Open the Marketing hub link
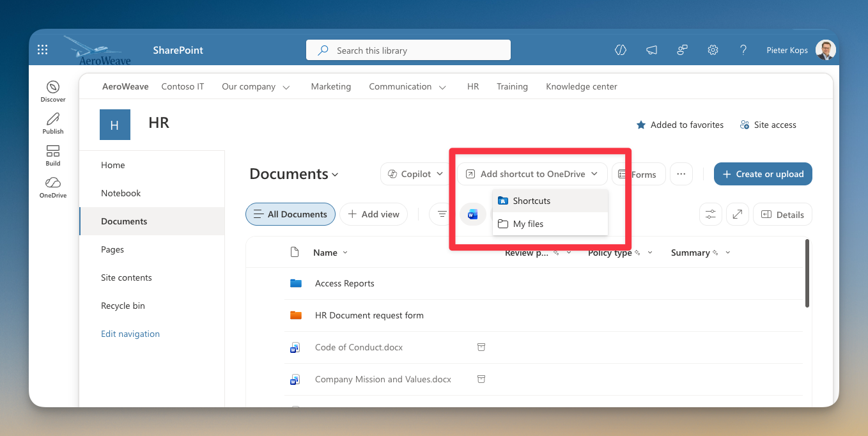The width and height of the screenshot is (868, 436). click(x=331, y=86)
